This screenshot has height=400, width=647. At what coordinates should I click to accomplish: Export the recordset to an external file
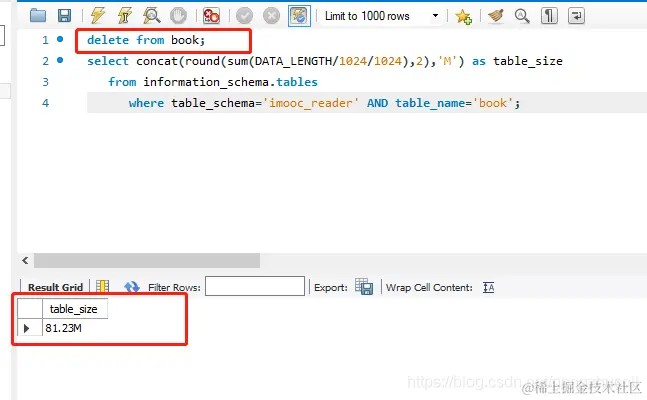[x=364, y=286]
